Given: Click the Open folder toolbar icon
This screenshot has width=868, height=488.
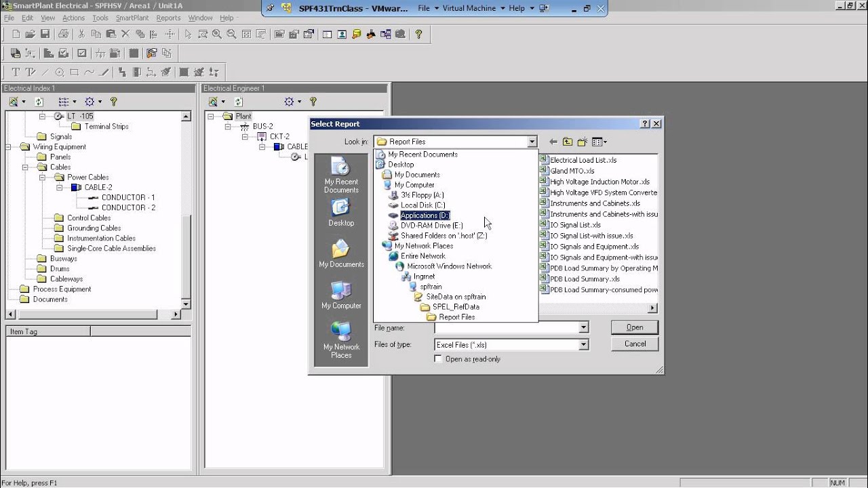Looking at the screenshot, I should pyautogui.click(x=31, y=34).
